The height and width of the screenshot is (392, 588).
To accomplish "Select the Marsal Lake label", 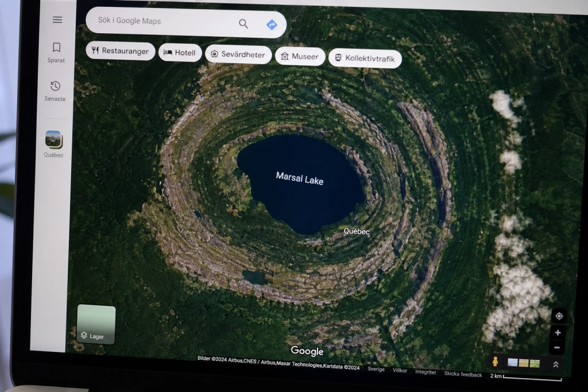I will [300, 178].
